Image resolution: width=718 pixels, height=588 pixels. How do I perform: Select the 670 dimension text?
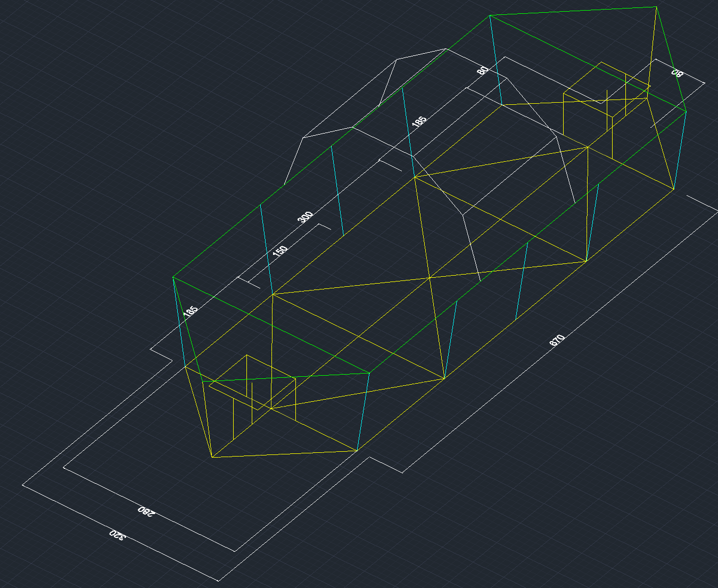[x=557, y=340]
